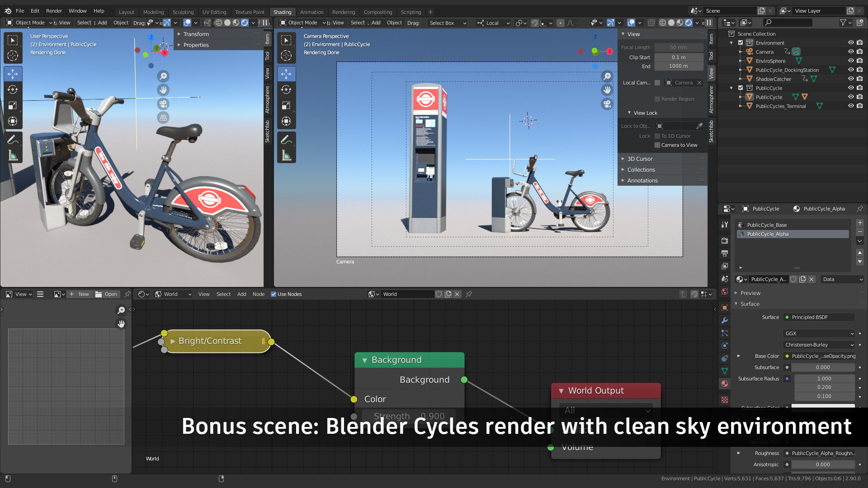Click Clip Start 0.1 m field

tap(679, 57)
